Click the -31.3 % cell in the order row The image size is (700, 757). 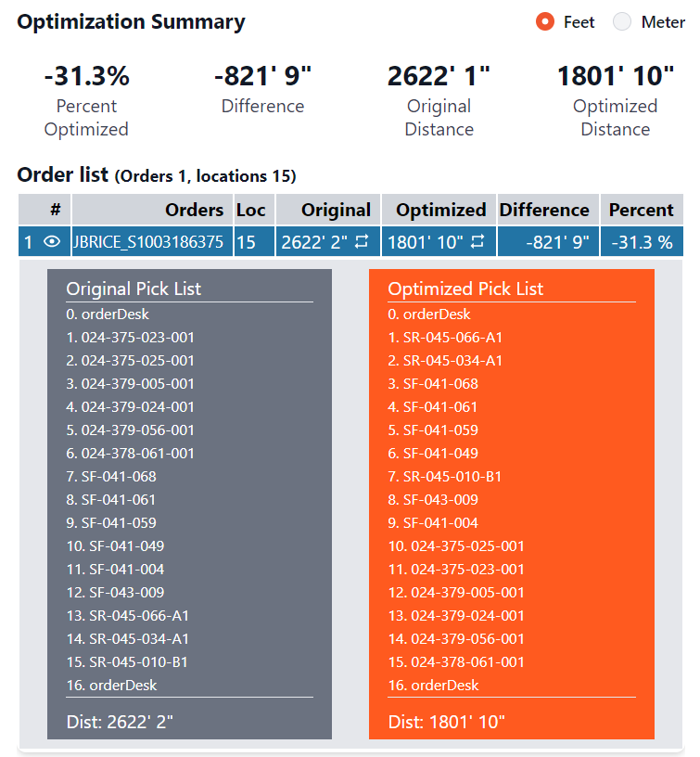[641, 242]
